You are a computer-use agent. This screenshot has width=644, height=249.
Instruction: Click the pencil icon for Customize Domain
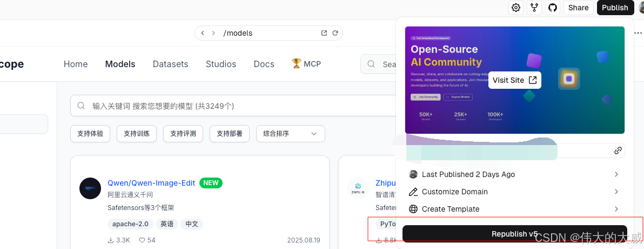coord(414,192)
